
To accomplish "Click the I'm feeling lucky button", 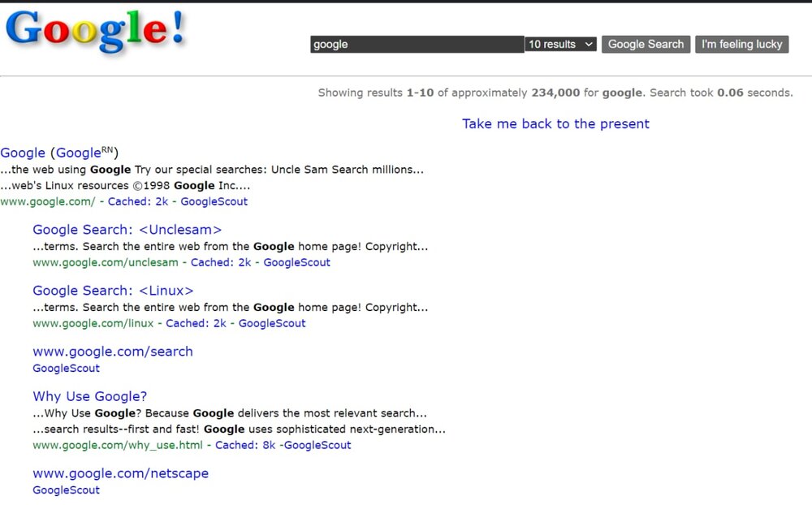I will tap(741, 45).
